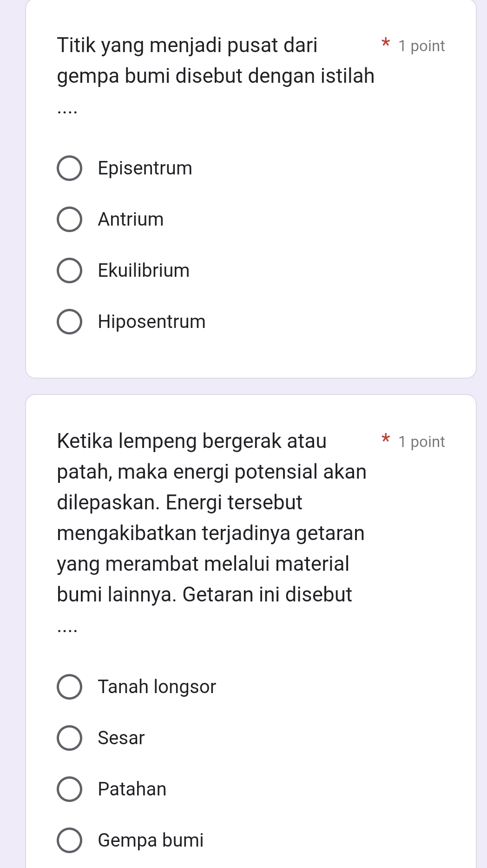Choose the Sesar radio button circle
Image resolution: width=487 pixels, height=868 pixels.
(x=69, y=738)
